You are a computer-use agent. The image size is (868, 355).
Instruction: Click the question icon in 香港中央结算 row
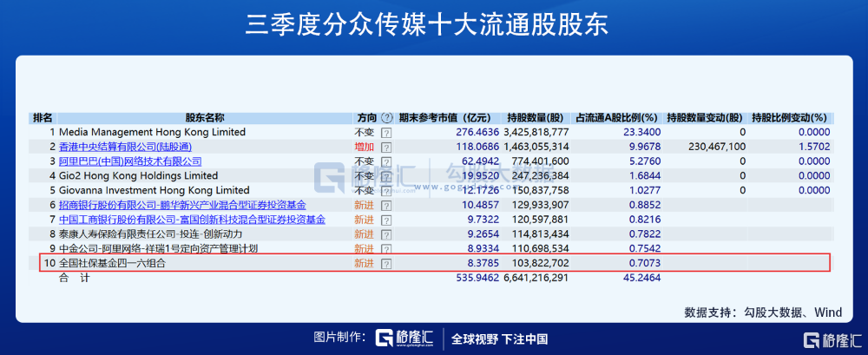386,148
